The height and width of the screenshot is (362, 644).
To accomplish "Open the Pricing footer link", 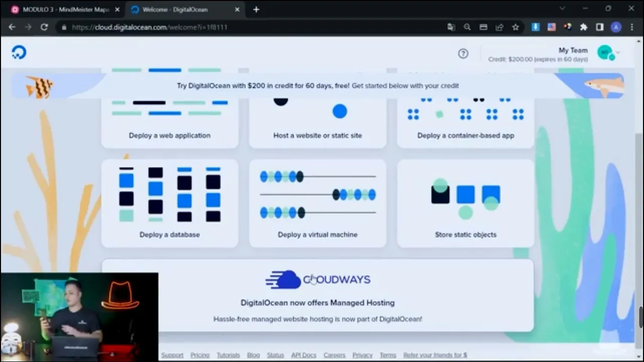I will pyautogui.click(x=200, y=355).
